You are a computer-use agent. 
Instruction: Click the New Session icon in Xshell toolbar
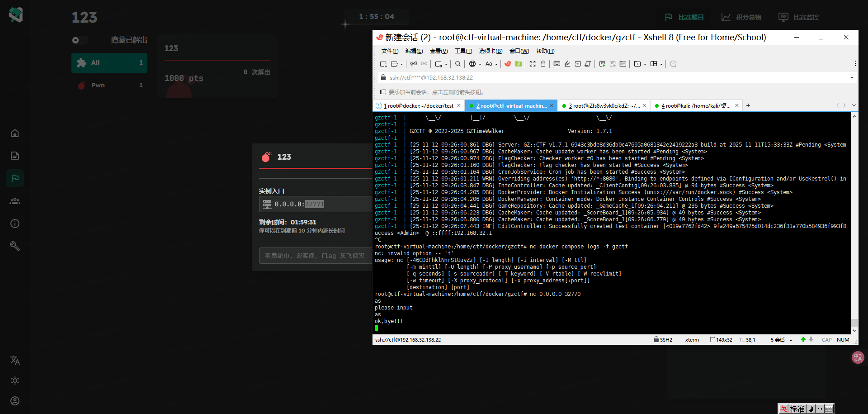point(383,64)
